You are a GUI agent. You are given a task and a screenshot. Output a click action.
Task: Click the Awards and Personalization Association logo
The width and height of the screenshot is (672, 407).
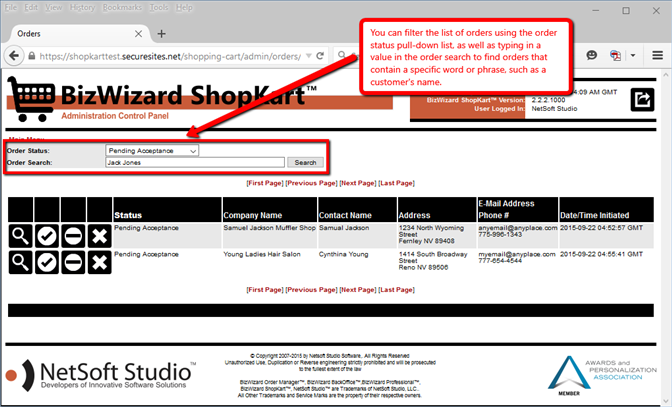pos(602,375)
